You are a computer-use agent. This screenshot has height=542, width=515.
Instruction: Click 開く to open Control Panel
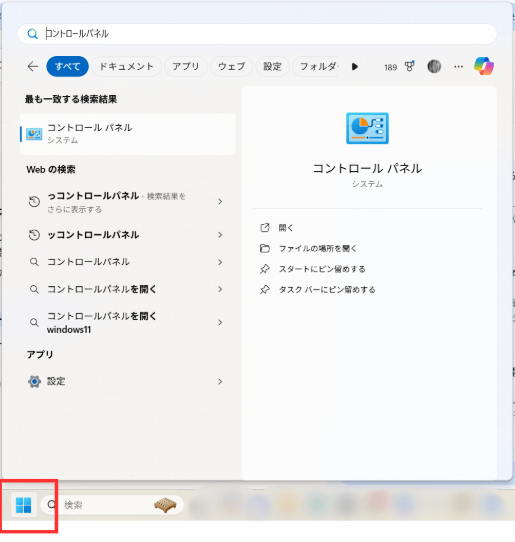tap(286, 228)
